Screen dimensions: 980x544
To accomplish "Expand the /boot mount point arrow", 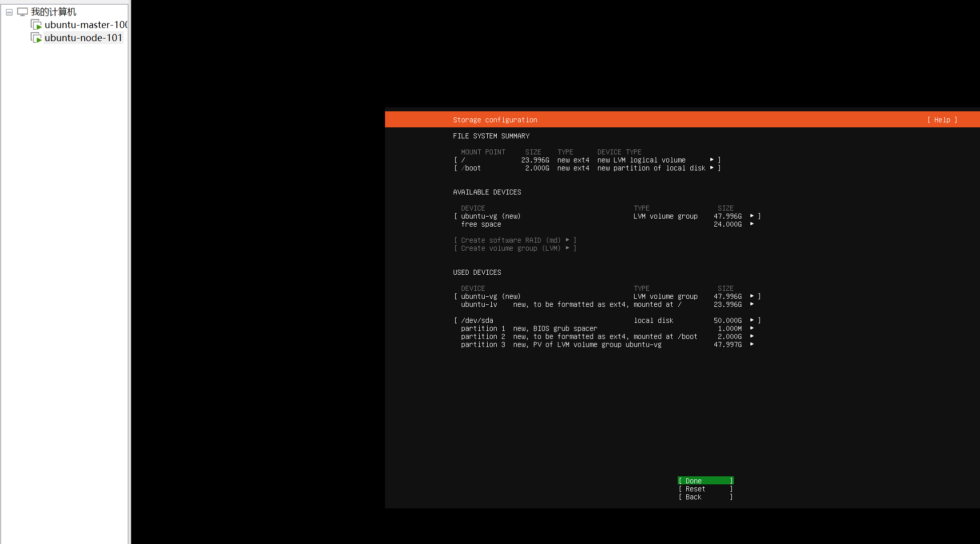I will [712, 168].
